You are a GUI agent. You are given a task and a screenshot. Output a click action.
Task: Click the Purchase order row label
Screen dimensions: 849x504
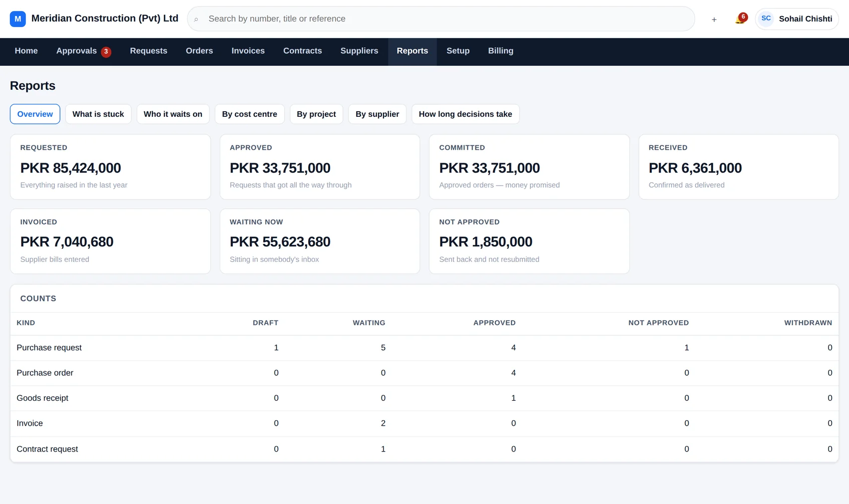45,373
